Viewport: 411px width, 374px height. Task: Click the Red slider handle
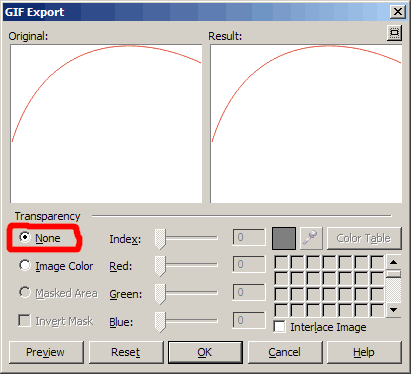pyautogui.click(x=160, y=266)
